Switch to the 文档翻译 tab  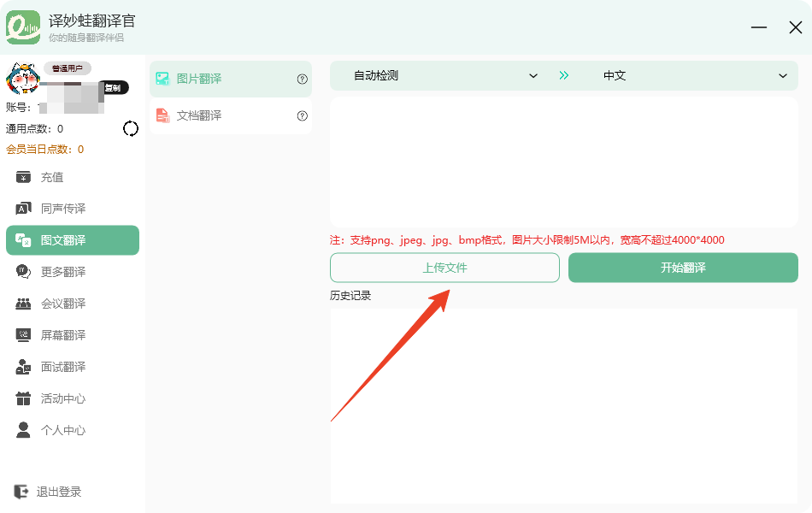point(198,115)
